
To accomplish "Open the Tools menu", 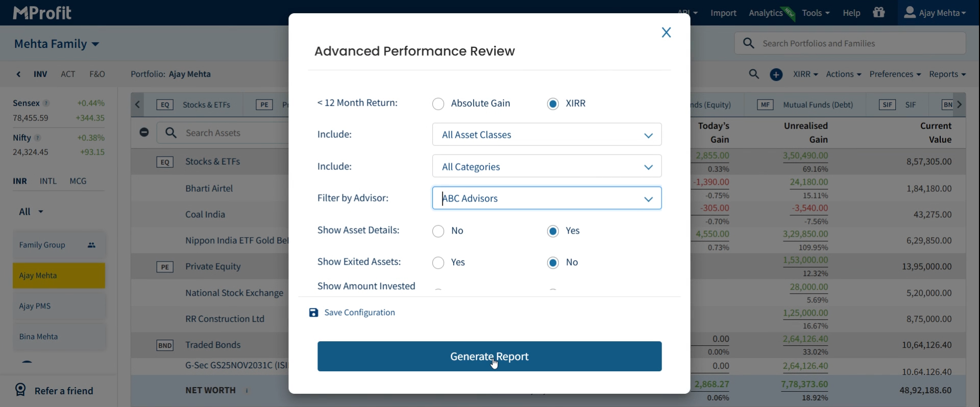I will (816, 13).
